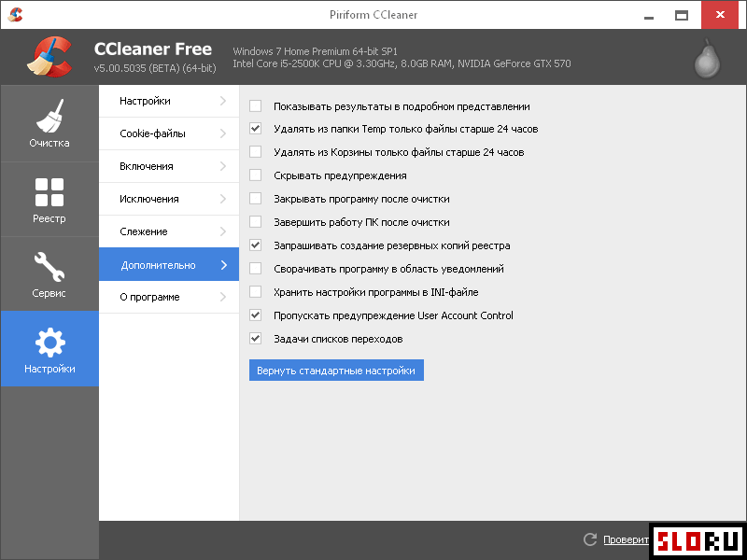Enable Показывать результаты в подробном представлении checkbox
This screenshot has width=747, height=560.
255,105
